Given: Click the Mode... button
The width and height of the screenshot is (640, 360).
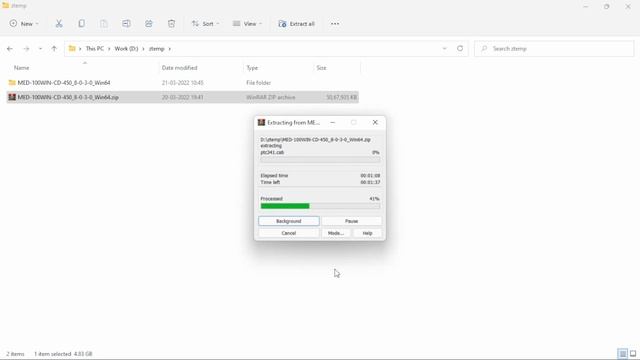Looking at the screenshot, I should [x=336, y=233].
